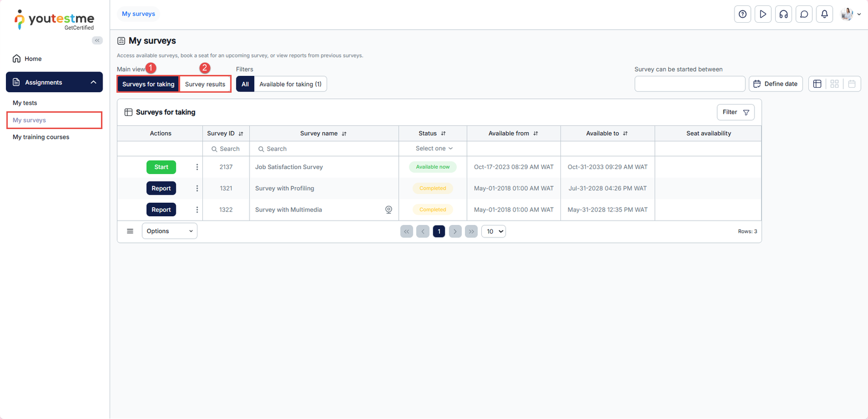Open My tests in the sidebar
Viewport: 868px width, 419px height.
(x=25, y=103)
